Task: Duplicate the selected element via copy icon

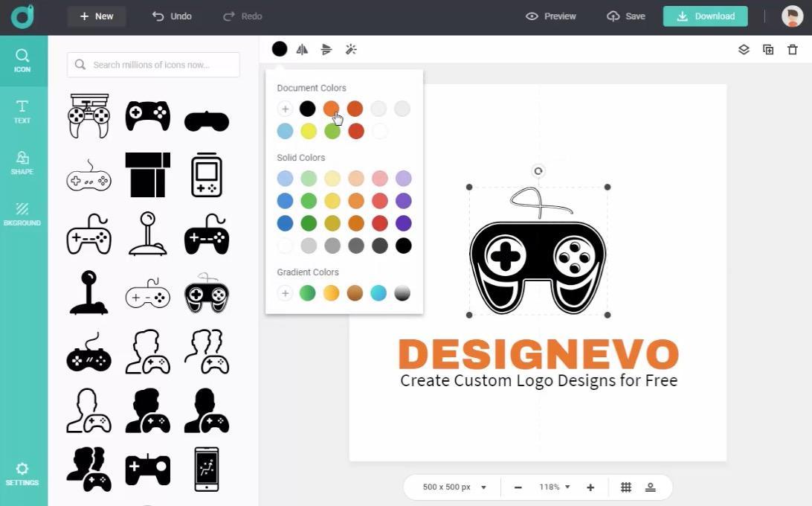Action: tap(768, 49)
